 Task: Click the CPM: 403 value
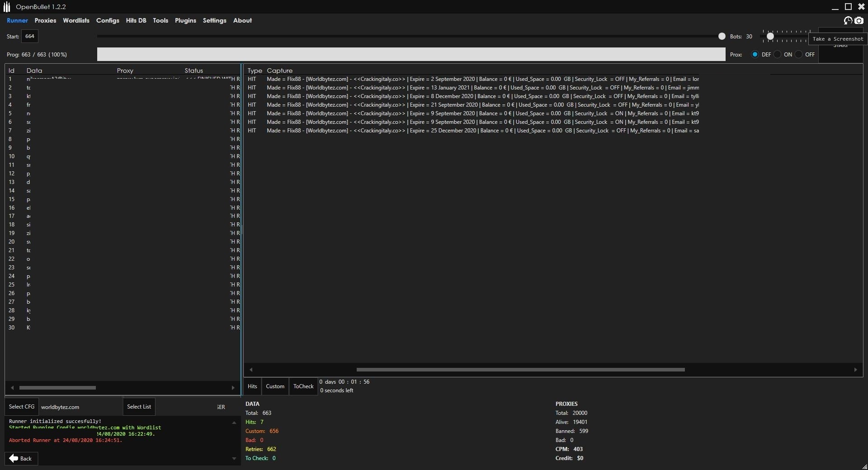click(569, 449)
